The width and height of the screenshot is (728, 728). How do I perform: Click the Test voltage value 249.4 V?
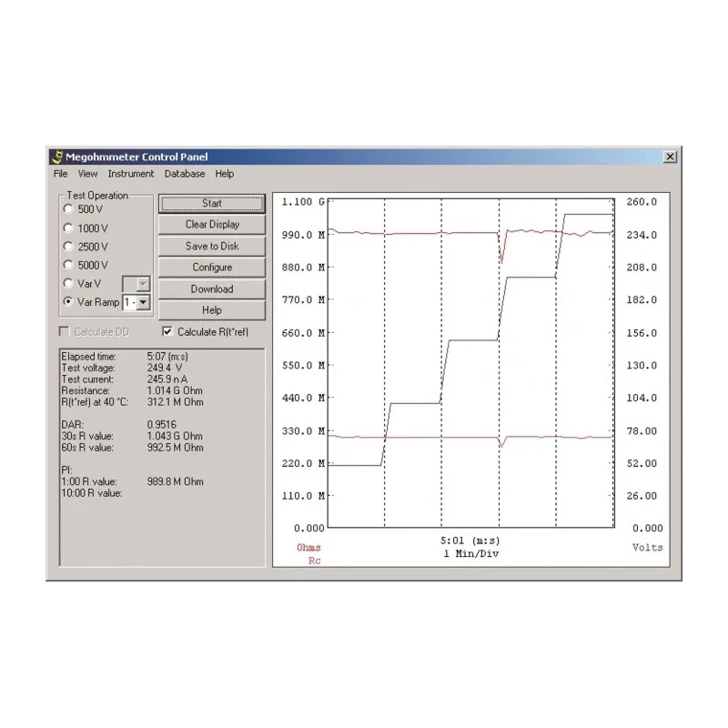(x=165, y=368)
